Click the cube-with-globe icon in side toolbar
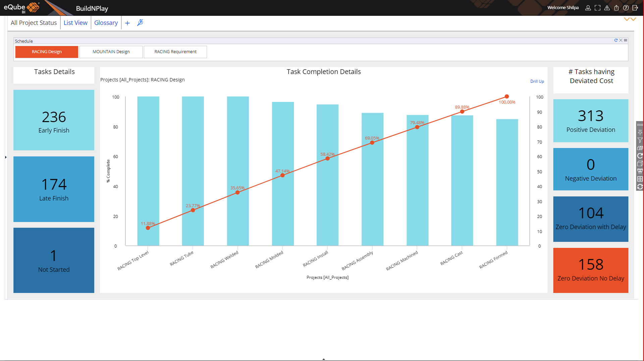 click(640, 148)
